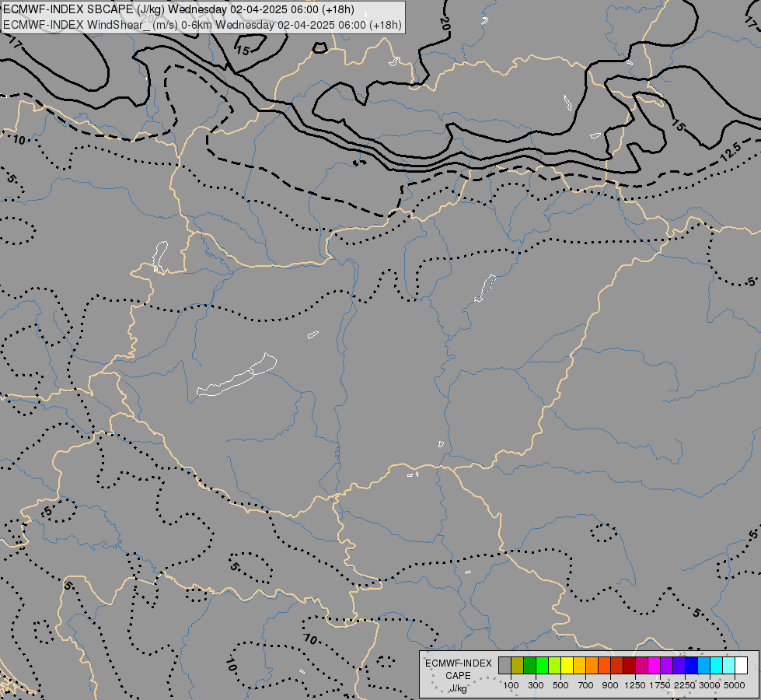Click the 12.5 contour label
The height and width of the screenshot is (700, 761).
pos(731,152)
